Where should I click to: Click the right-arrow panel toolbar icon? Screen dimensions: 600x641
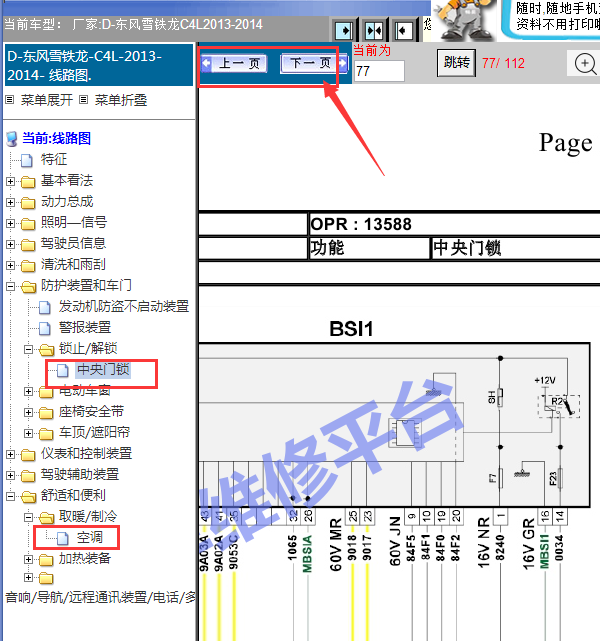pos(344,30)
